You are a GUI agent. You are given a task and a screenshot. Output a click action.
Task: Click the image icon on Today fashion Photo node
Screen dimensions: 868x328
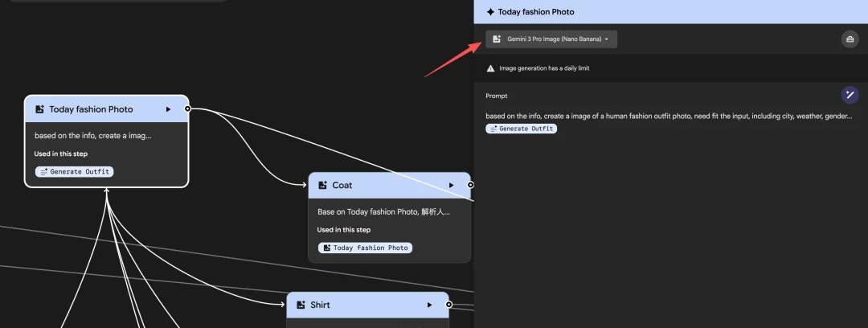pos(40,109)
